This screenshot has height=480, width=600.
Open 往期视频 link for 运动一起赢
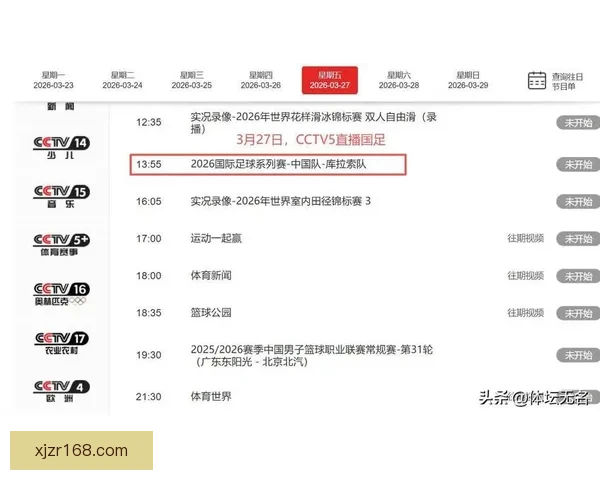click(525, 238)
